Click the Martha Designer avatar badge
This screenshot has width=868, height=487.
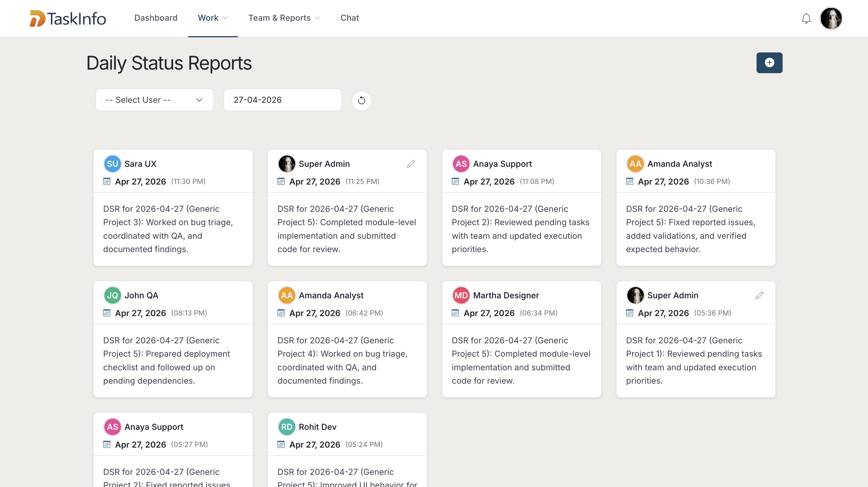(x=461, y=295)
